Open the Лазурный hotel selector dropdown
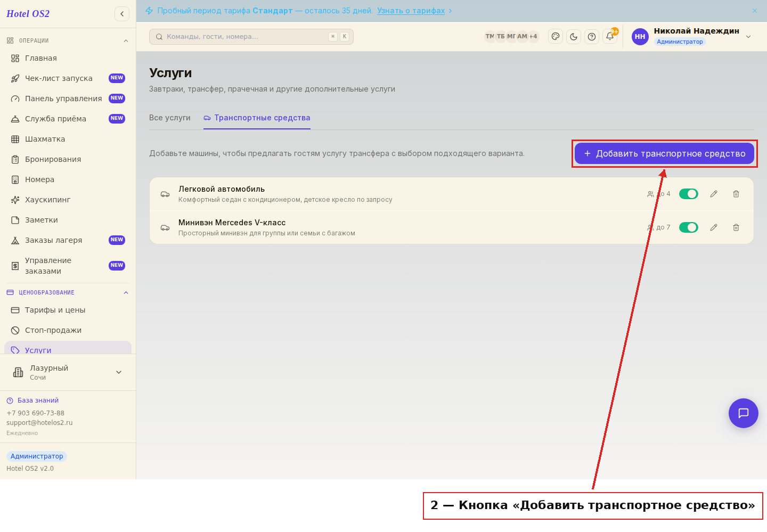This screenshot has width=767, height=532. tap(68, 372)
